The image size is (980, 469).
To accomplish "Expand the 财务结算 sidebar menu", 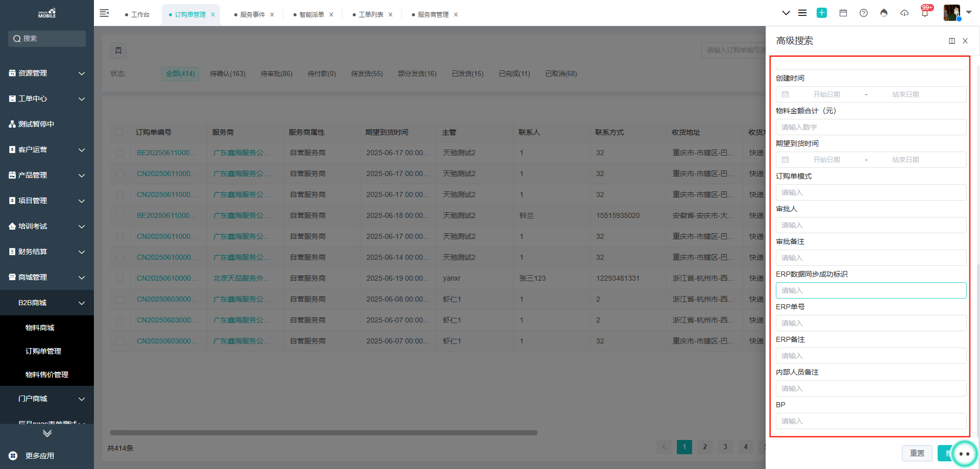I will tap(47, 252).
